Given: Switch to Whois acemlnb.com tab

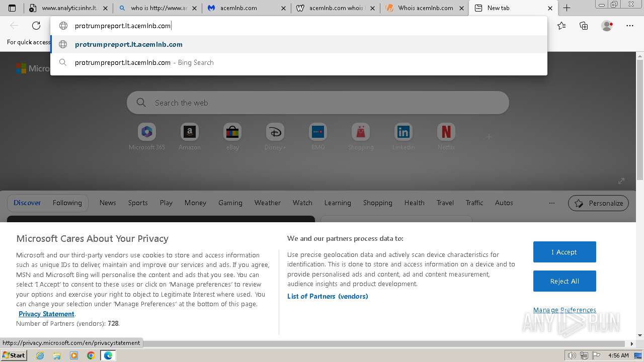Looking at the screenshot, I should pos(424,8).
